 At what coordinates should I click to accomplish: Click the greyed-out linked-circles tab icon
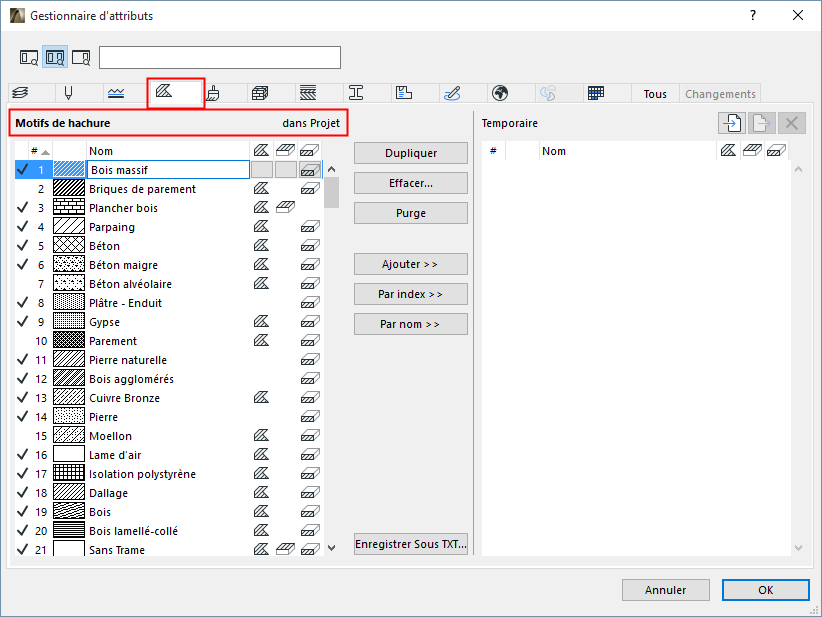point(548,93)
